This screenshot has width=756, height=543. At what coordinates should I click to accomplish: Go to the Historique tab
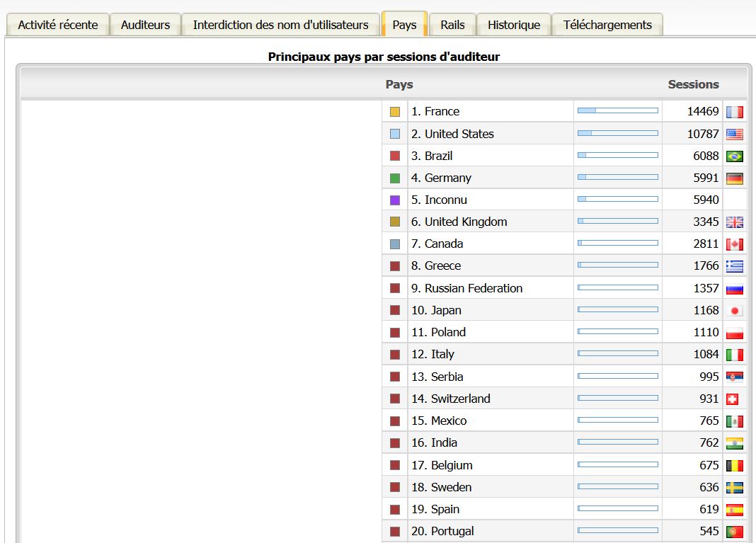click(x=513, y=25)
